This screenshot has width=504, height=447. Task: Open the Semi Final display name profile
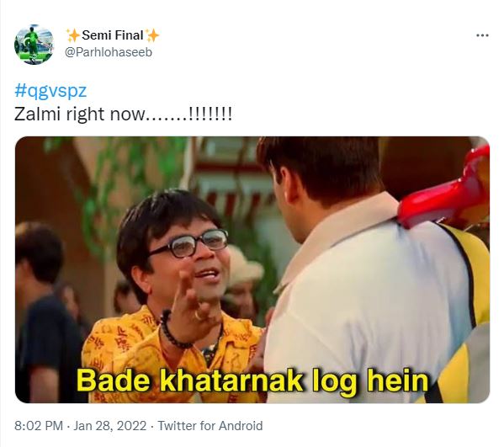tap(113, 35)
